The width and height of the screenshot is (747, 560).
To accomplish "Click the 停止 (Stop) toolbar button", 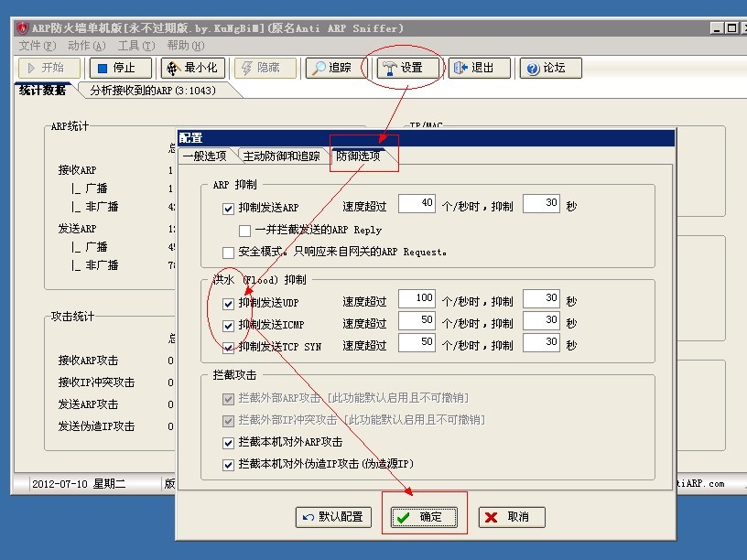I will (x=121, y=68).
